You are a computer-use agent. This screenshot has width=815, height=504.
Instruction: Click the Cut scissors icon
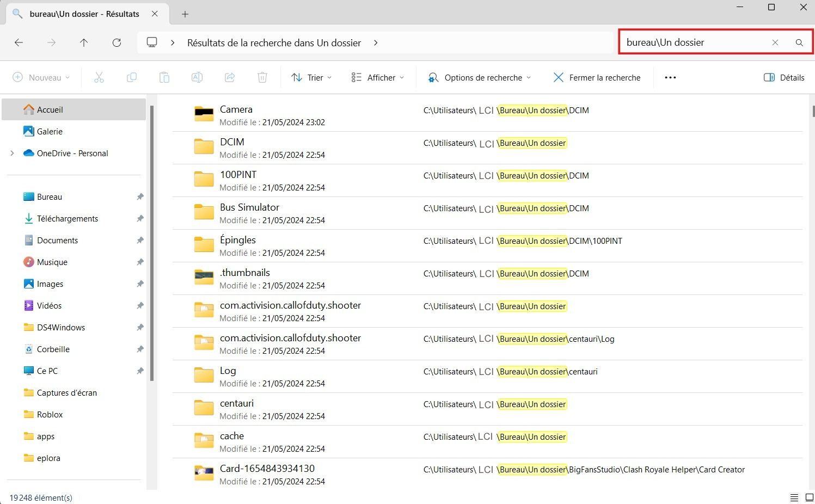(x=99, y=77)
